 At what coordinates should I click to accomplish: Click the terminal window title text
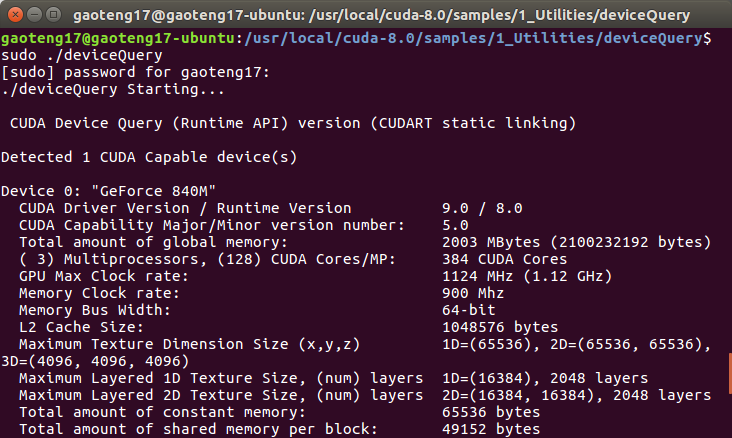[x=395, y=15]
